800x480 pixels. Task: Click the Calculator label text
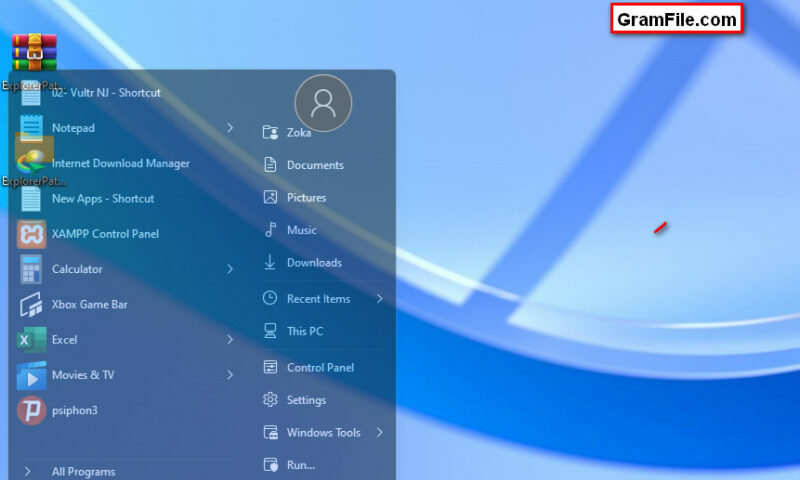pos(77,269)
